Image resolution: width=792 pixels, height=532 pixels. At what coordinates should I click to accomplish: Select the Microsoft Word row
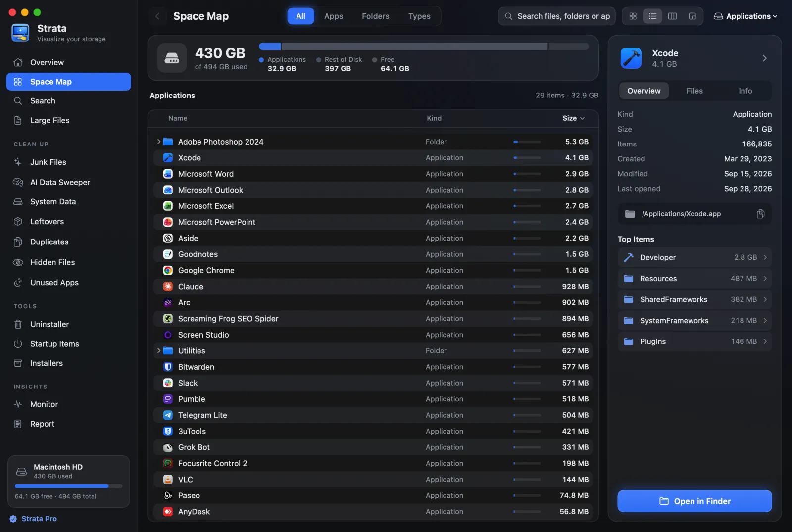point(373,174)
